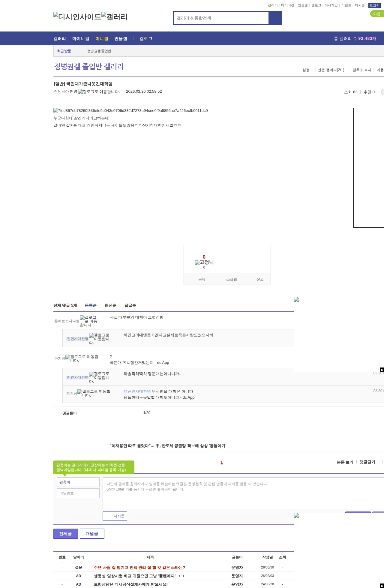This screenshot has width=384, height=588.
Task: Click the @진인사대천명 mention in 한기공's reply
Action: coord(137,391)
